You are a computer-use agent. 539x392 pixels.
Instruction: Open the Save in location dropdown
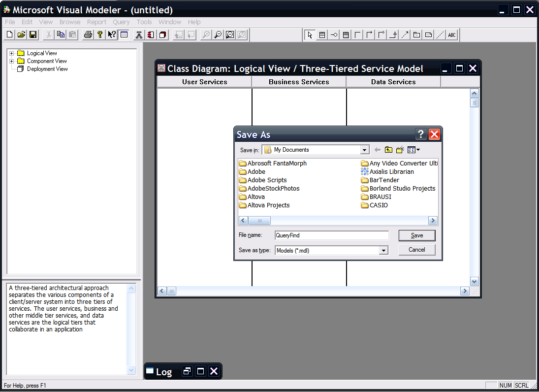click(365, 150)
